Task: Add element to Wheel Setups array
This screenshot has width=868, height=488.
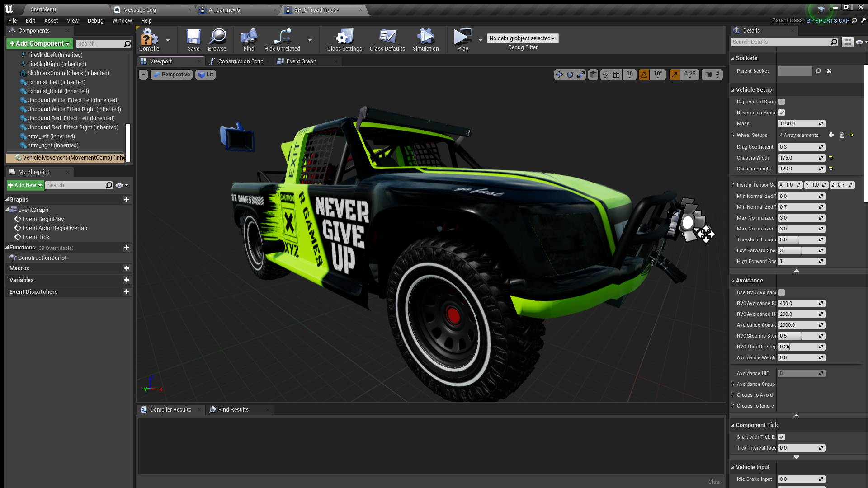Action: coord(831,135)
